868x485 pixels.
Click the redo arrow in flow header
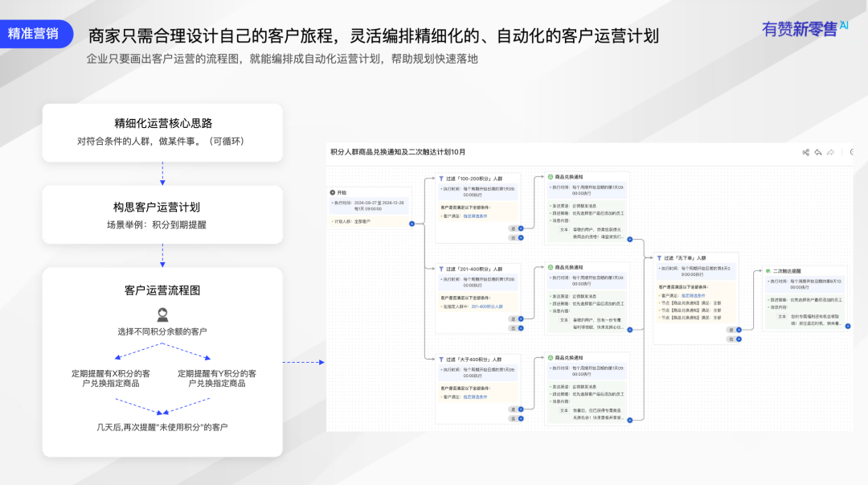tap(830, 152)
